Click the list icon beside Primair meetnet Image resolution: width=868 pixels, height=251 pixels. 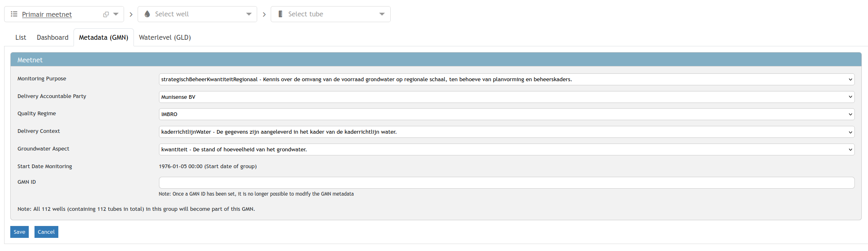coord(14,14)
